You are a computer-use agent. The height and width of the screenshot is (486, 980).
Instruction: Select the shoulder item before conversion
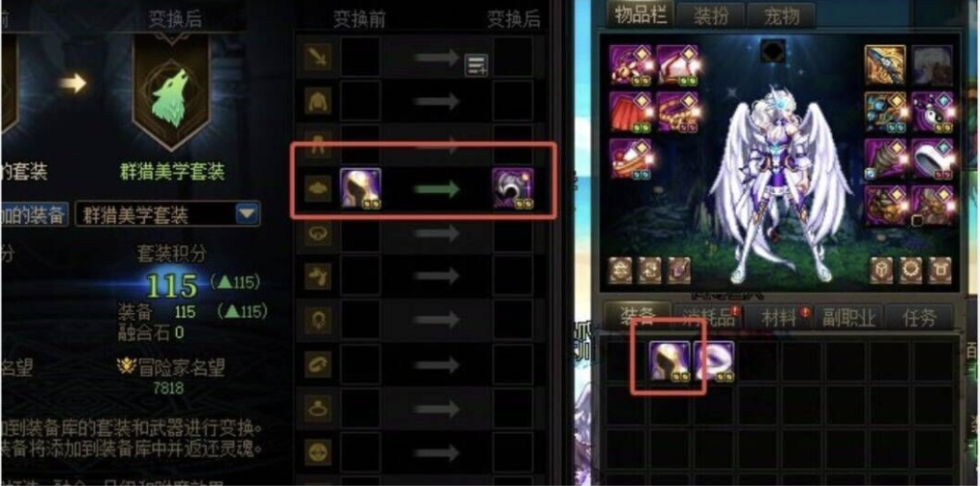click(x=360, y=188)
